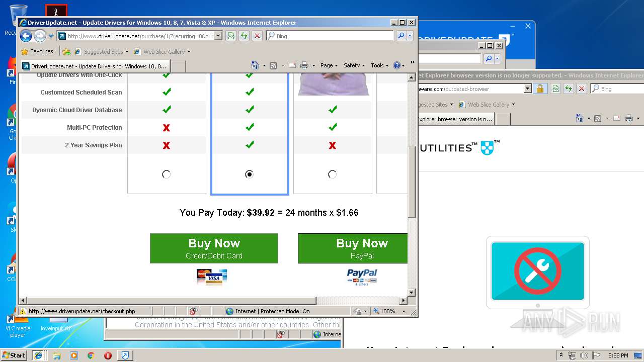Screen dimensions: 644x362
Task: Select the highlighted 2-year plan radio button
Action: [249, 174]
